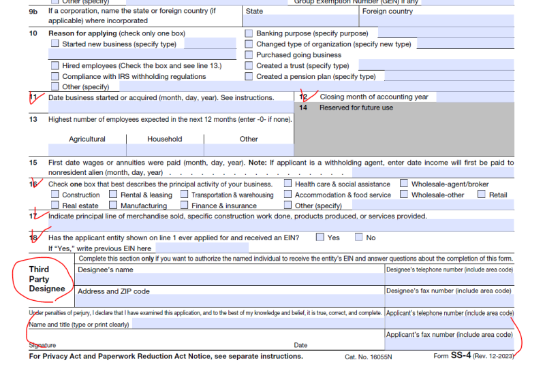Focus the Designee's telephone number field
This screenshot has height=392, width=545.
click(450, 280)
